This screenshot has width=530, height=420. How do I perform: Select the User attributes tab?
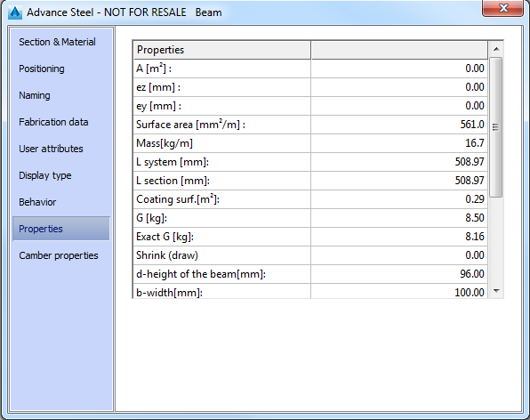(x=51, y=149)
